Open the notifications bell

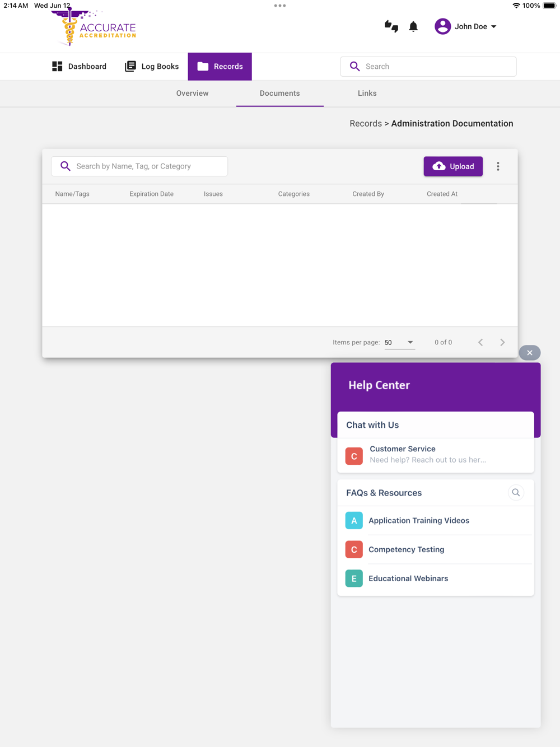click(x=413, y=26)
